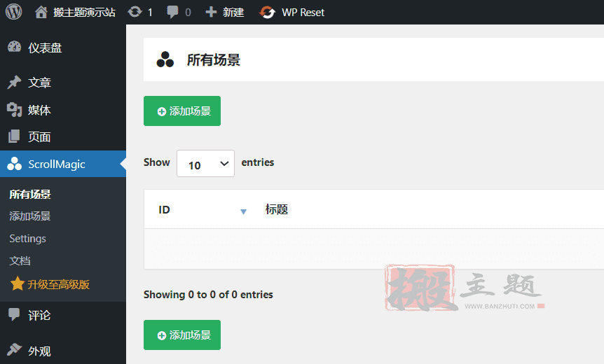Click the pages icon beside 页面
This screenshot has height=364, width=604.
(14, 136)
